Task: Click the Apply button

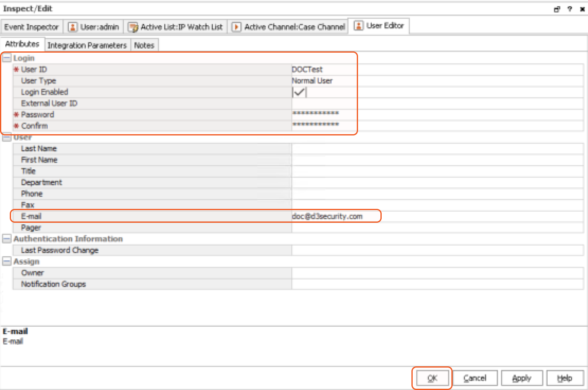Action: 522,378
